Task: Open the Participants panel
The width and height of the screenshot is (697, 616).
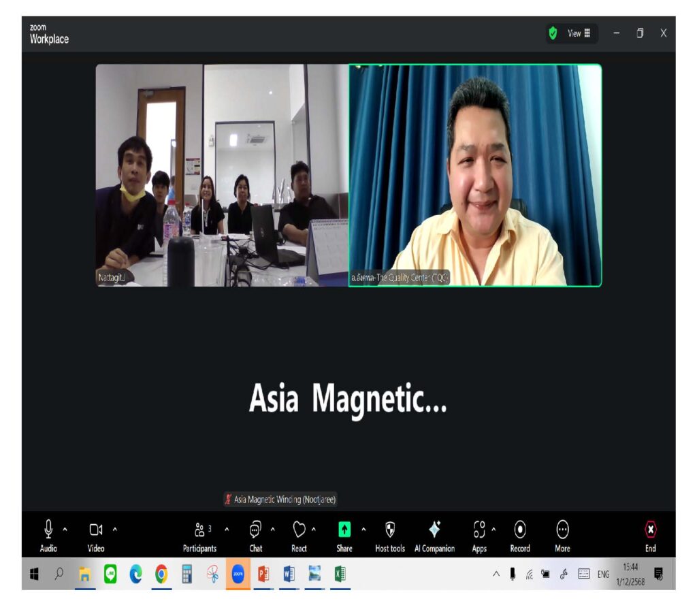Action: click(x=199, y=534)
